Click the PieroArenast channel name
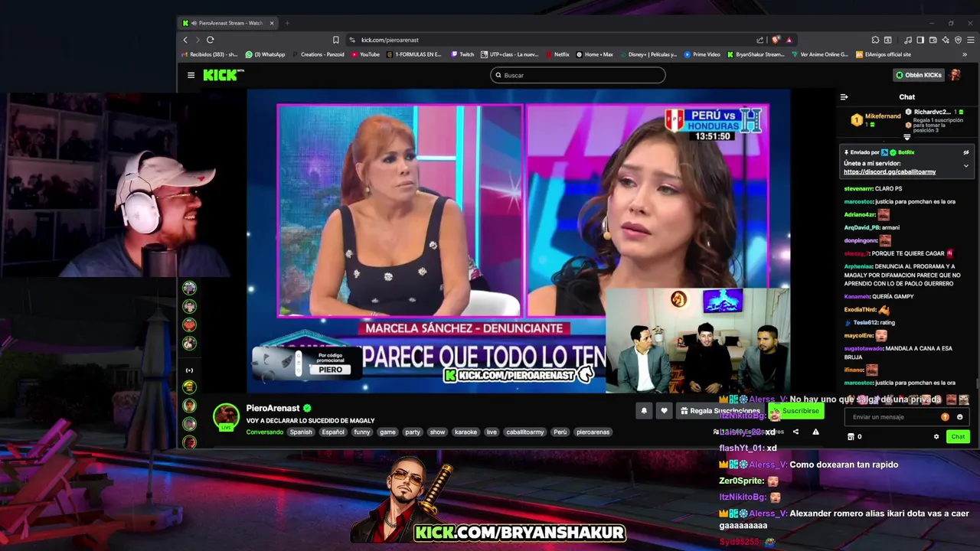Screen dimensions: 980x551 coord(273,409)
